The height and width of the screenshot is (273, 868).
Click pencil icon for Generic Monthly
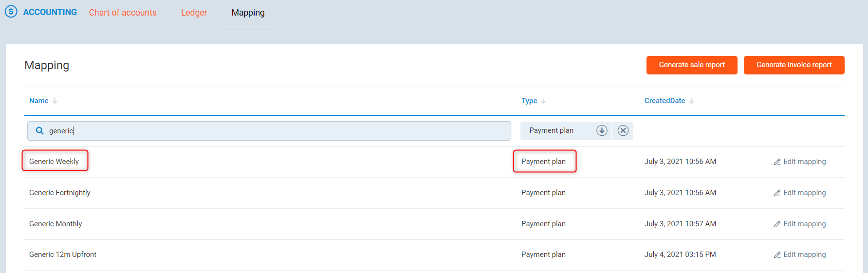click(777, 224)
